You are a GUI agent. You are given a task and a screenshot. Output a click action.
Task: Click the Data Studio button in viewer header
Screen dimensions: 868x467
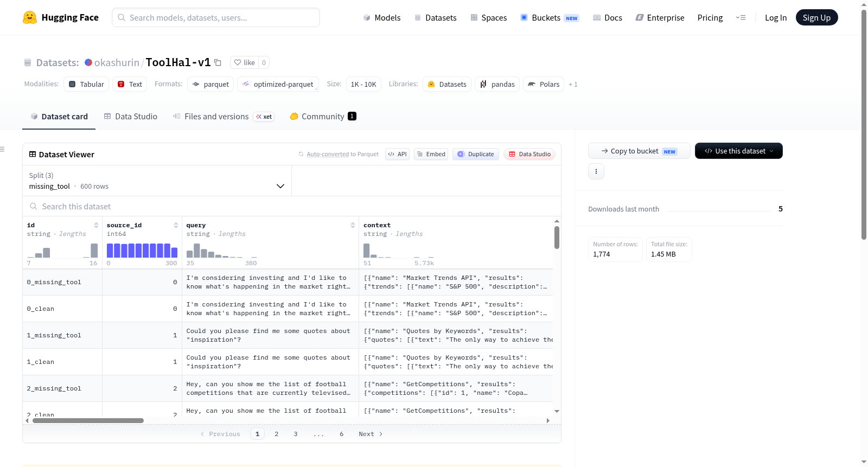[529, 154]
